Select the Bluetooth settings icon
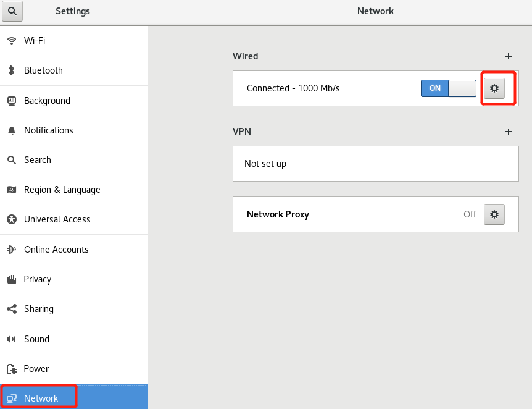The height and width of the screenshot is (409, 532). (12, 70)
